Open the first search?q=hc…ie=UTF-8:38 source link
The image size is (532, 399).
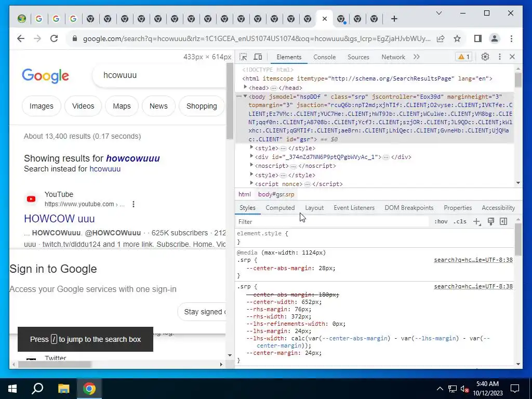(473, 260)
